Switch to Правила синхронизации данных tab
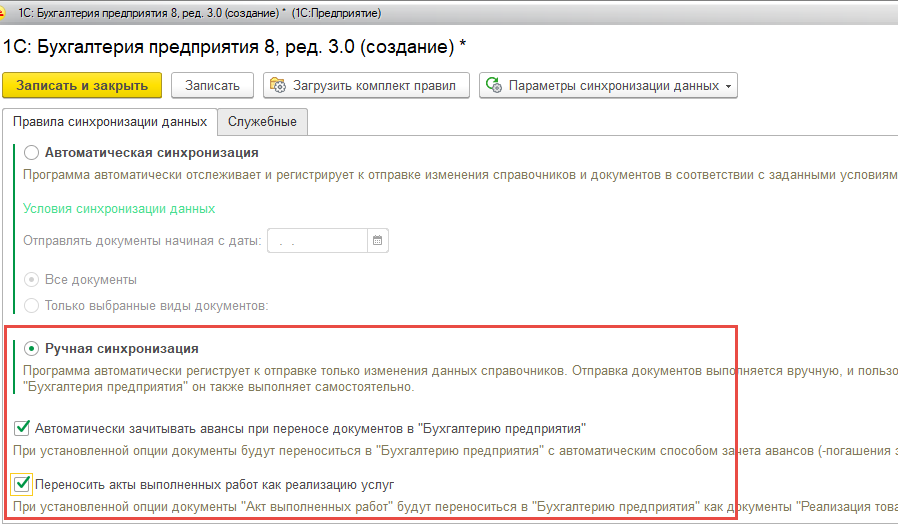The image size is (898, 532). click(110, 122)
